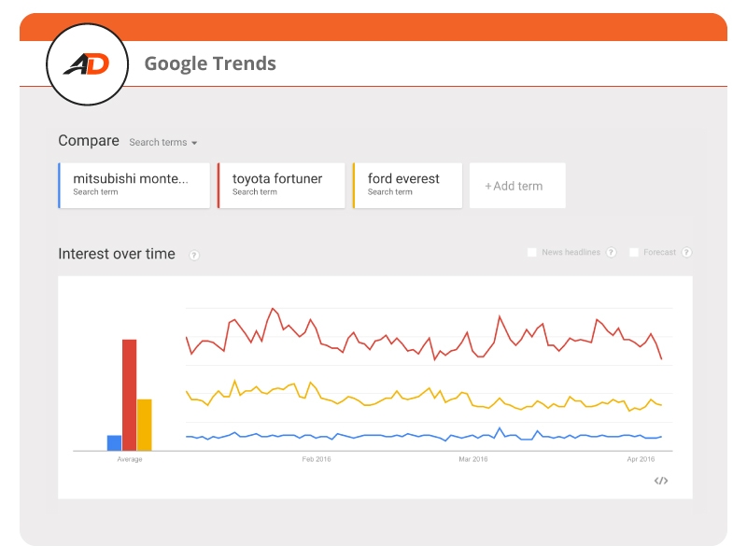
Task: Click the Search terms dropdown arrow
Action: coord(194,143)
